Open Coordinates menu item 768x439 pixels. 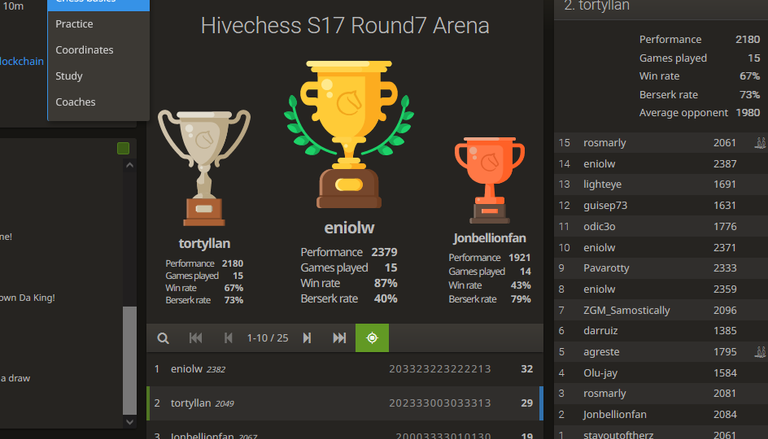pyautogui.click(x=98, y=50)
